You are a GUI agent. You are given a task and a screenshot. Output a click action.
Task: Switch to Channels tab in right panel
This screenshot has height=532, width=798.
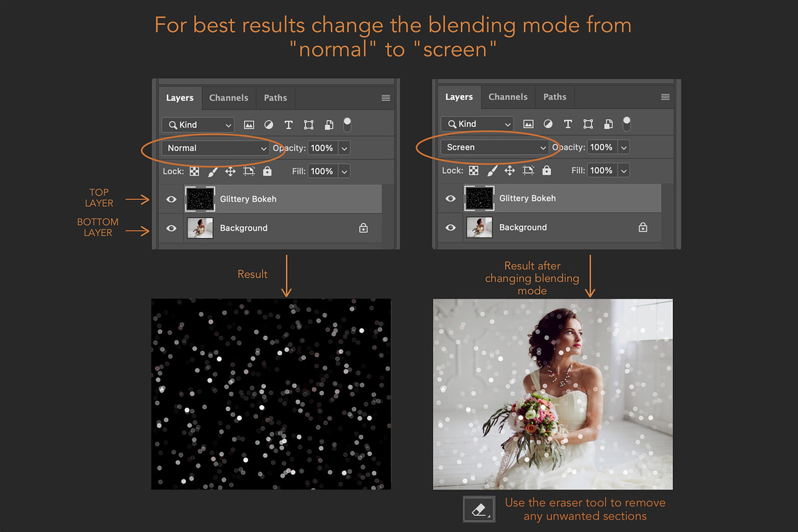[x=508, y=97]
